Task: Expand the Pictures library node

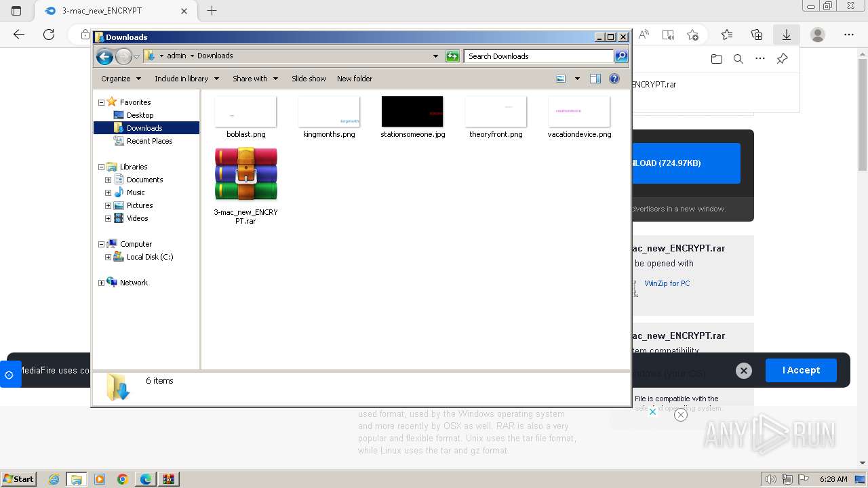Action: 108,205
